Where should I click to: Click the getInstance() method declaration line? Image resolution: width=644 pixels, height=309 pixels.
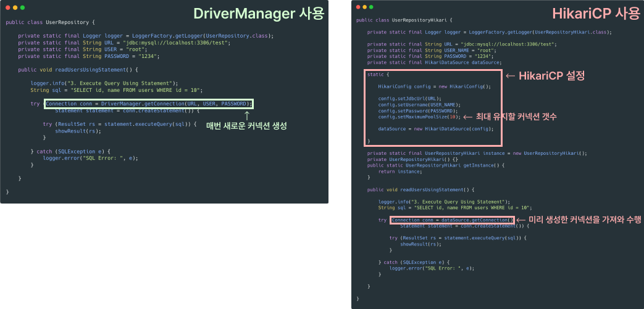pyautogui.click(x=436, y=165)
